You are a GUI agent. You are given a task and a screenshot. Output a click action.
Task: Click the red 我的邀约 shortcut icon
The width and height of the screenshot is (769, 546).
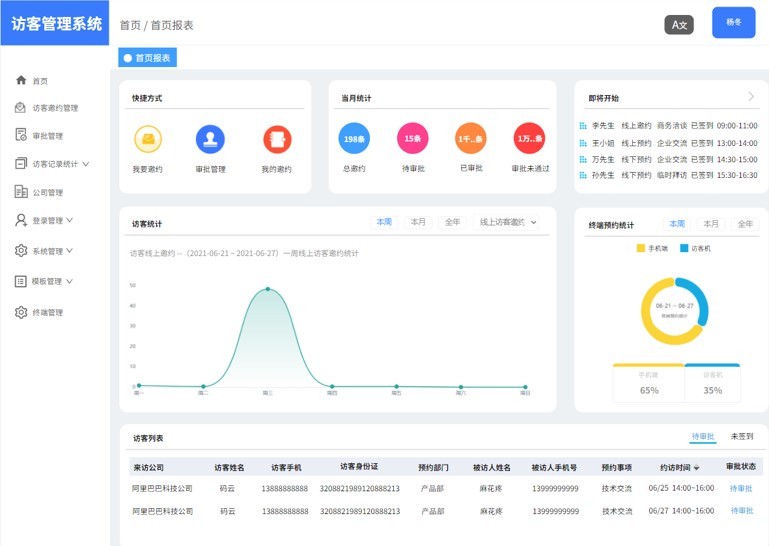pos(277,139)
